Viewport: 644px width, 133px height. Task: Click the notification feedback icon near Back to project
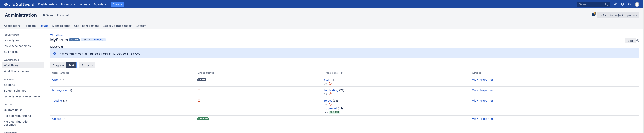[594, 15]
